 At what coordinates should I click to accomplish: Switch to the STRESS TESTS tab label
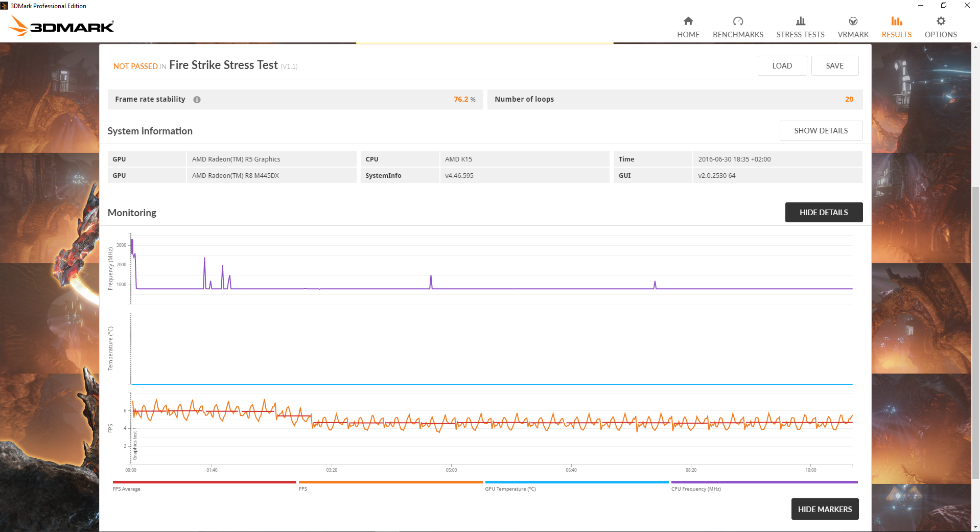(x=800, y=35)
